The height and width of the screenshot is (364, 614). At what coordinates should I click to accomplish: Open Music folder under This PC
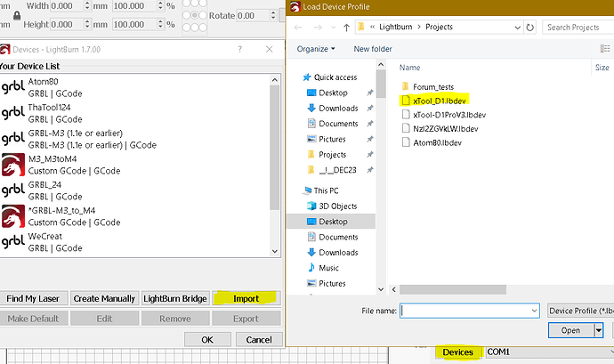coord(328,268)
